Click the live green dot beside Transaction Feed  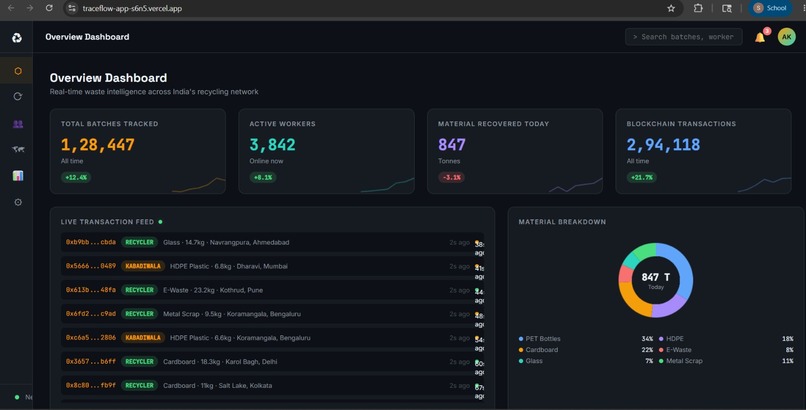[x=160, y=222]
